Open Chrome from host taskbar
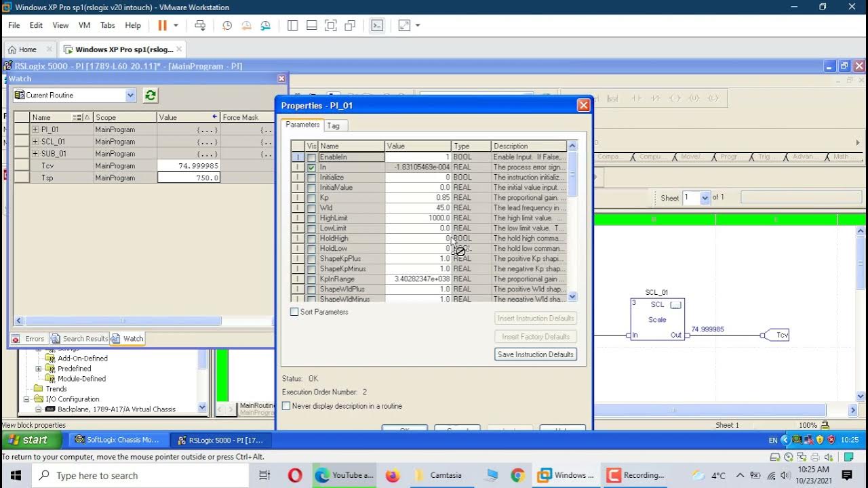This screenshot has height=488, width=868. [x=517, y=475]
